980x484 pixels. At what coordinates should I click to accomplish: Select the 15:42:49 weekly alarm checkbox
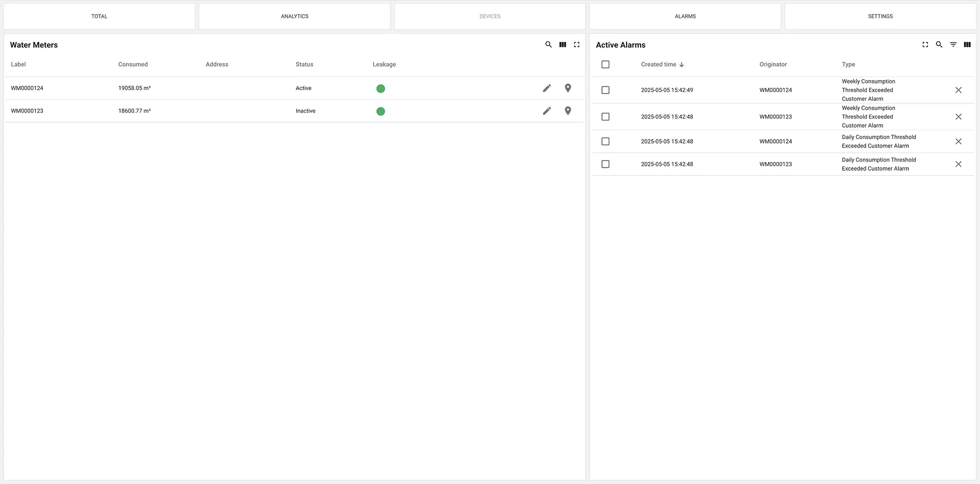(x=606, y=90)
